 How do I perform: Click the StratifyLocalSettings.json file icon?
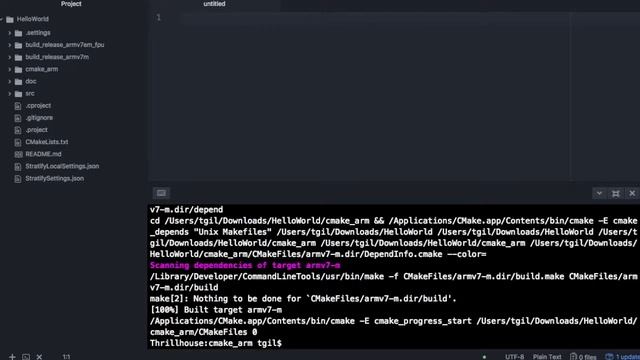(x=18, y=167)
